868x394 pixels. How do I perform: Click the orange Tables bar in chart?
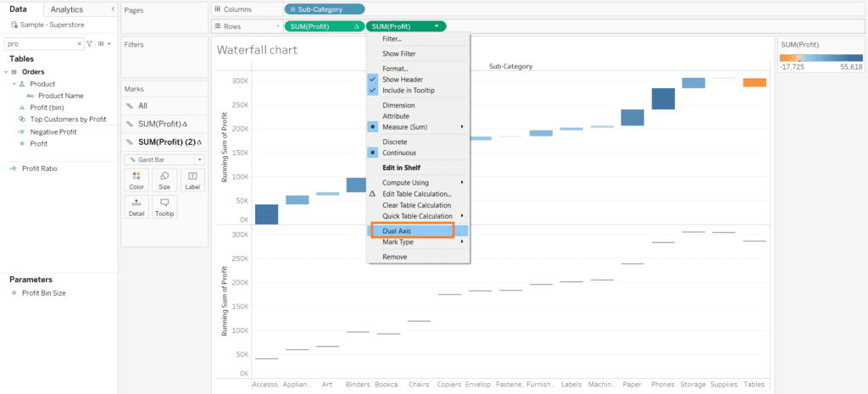pos(754,82)
